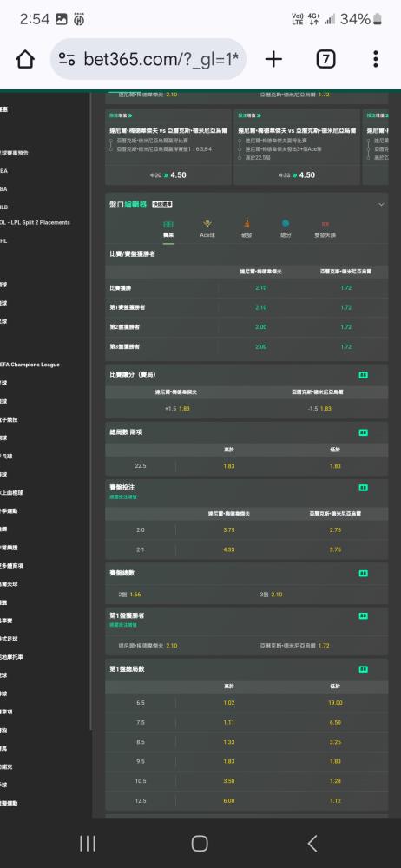Image resolution: width=401 pixels, height=868 pixels.
Task: Click the address bar showing bet365.com
Action: coord(148,59)
